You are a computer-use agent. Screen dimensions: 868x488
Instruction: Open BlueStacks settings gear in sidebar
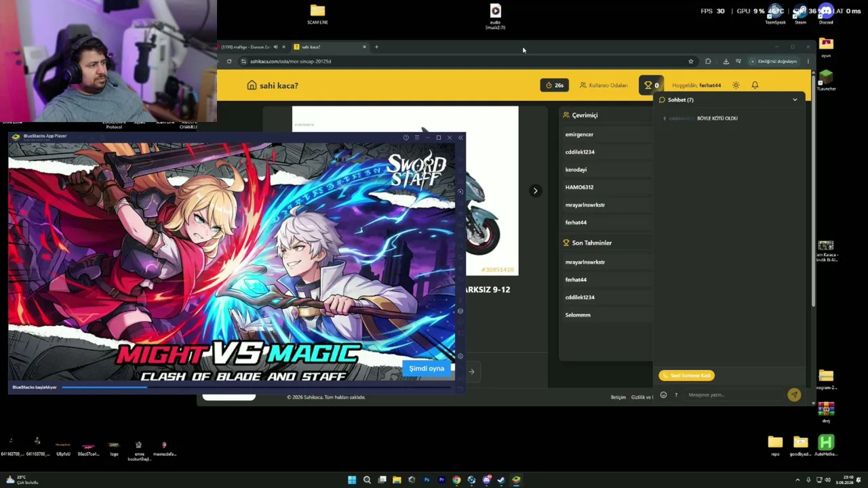[460, 356]
